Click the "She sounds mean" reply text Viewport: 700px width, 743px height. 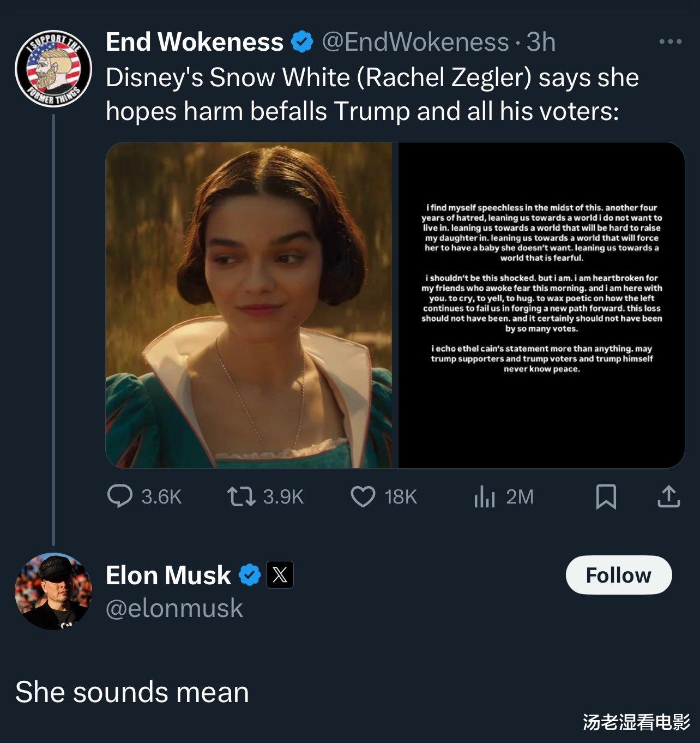[x=132, y=692]
